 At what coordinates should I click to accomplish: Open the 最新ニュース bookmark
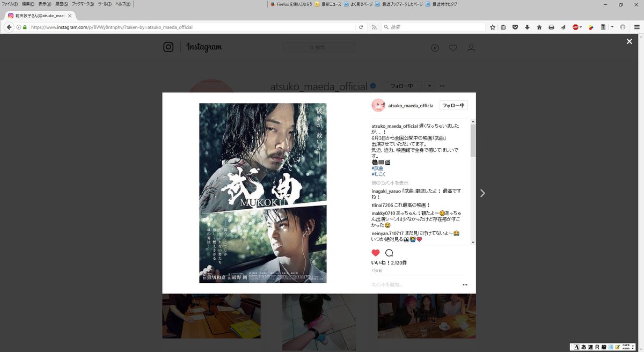328,4
